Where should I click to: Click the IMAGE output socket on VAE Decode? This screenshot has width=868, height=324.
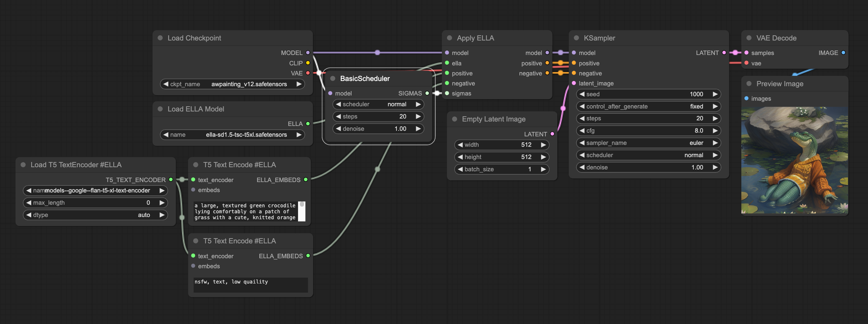point(843,53)
